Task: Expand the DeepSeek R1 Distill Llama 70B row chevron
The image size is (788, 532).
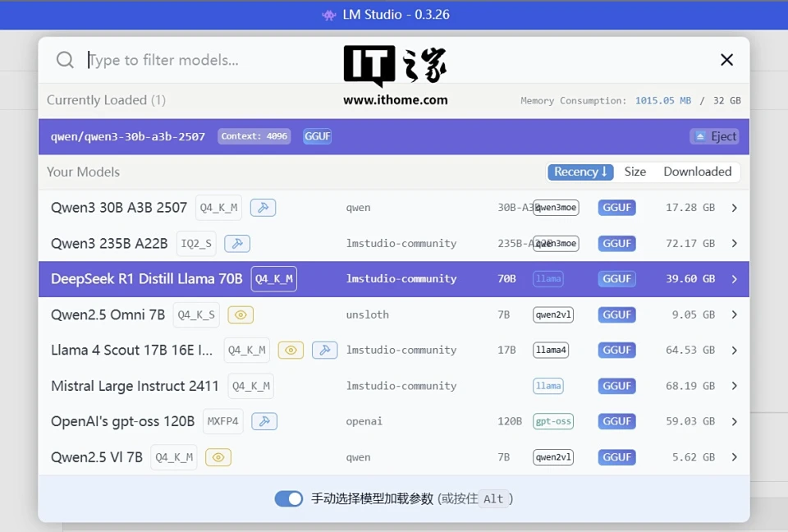Action: click(x=735, y=278)
